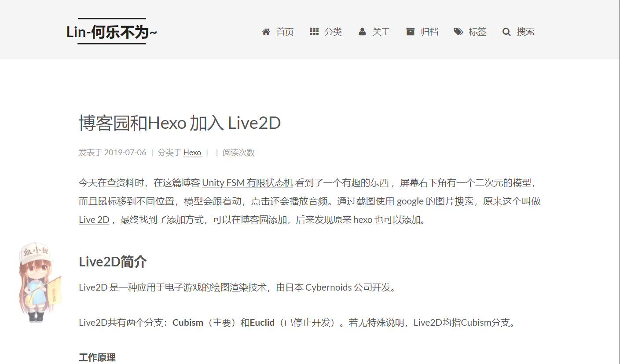Open the 首页 menu item
620x364 pixels.
point(284,32)
